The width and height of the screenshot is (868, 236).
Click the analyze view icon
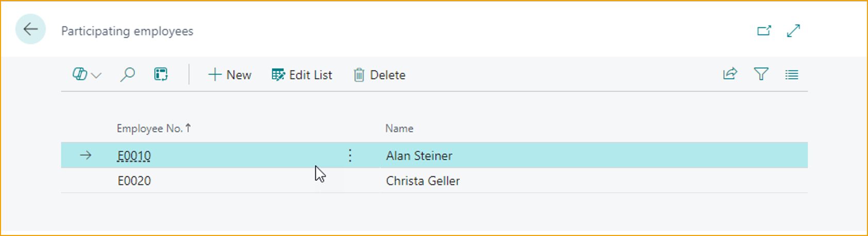click(x=161, y=74)
